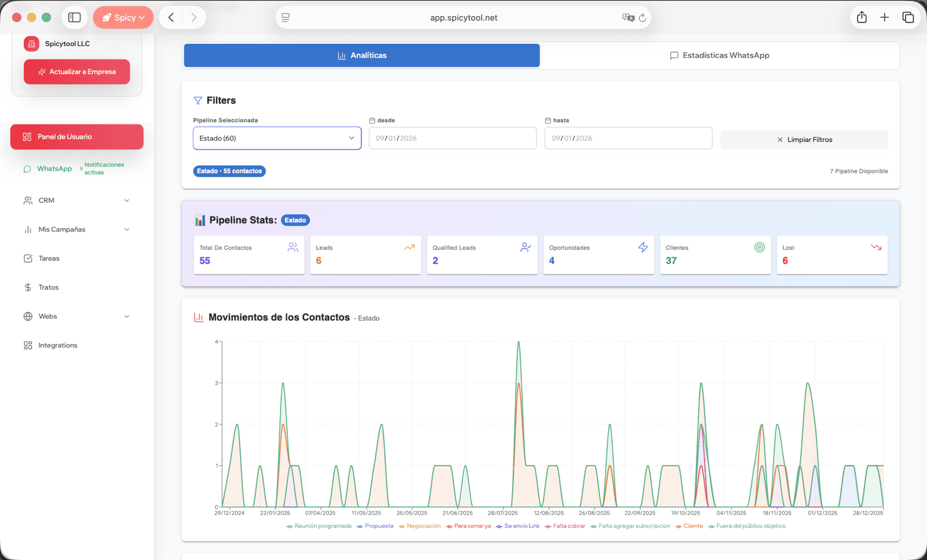The image size is (927, 560).
Task: Click the page reload icon
Action: pyautogui.click(x=643, y=18)
